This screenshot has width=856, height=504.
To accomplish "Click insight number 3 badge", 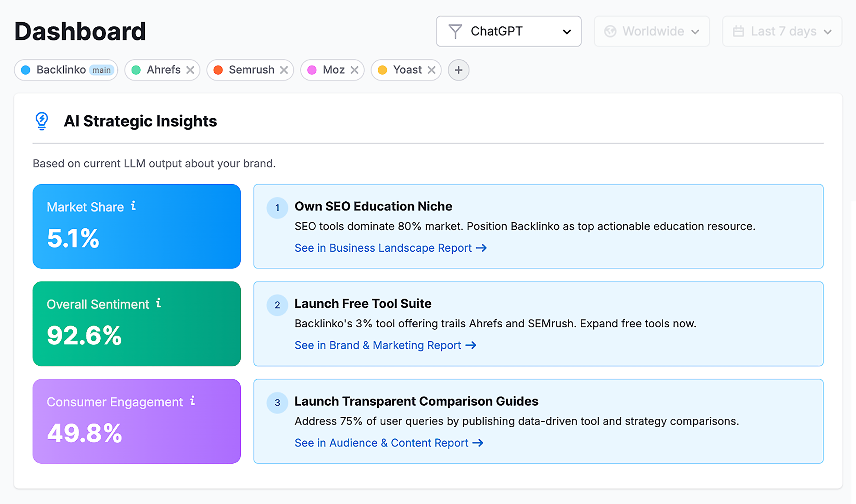I will (277, 403).
